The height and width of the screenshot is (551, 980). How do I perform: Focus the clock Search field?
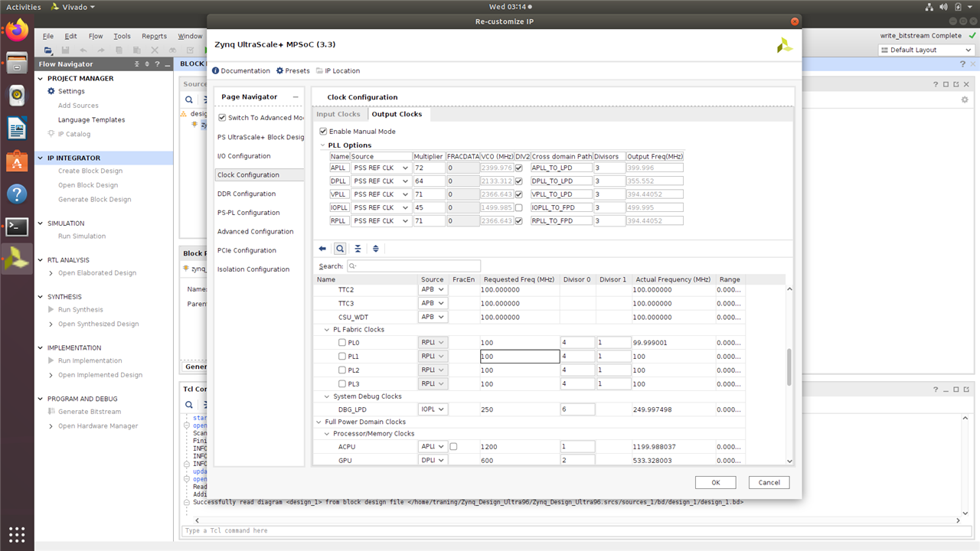pyautogui.click(x=413, y=266)
